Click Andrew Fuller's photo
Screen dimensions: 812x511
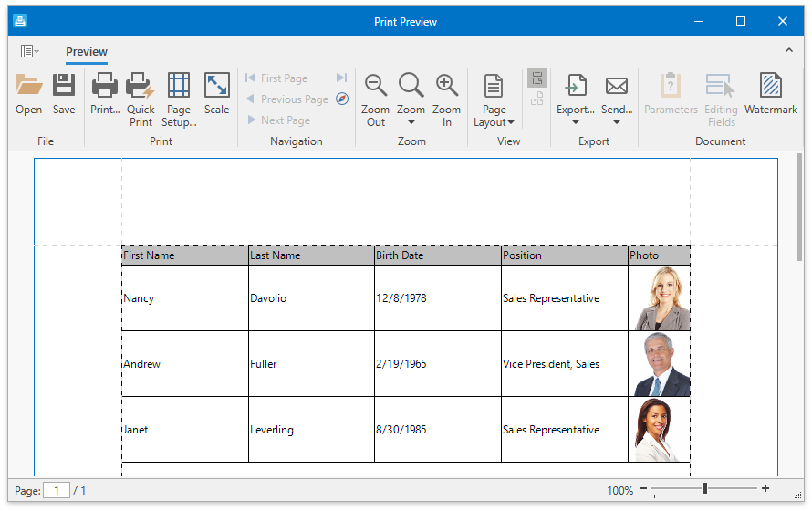coord(660,364)
